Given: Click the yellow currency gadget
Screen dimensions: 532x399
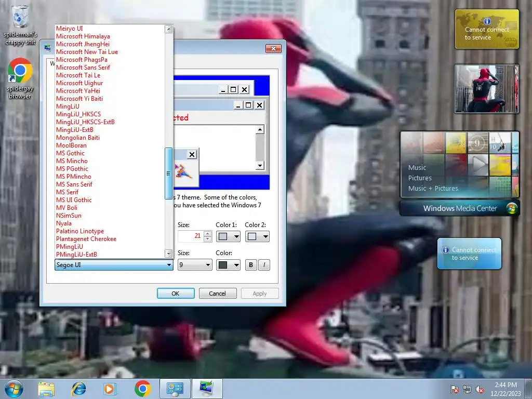Looking at the screenshot, I should (x=487, y=29).
